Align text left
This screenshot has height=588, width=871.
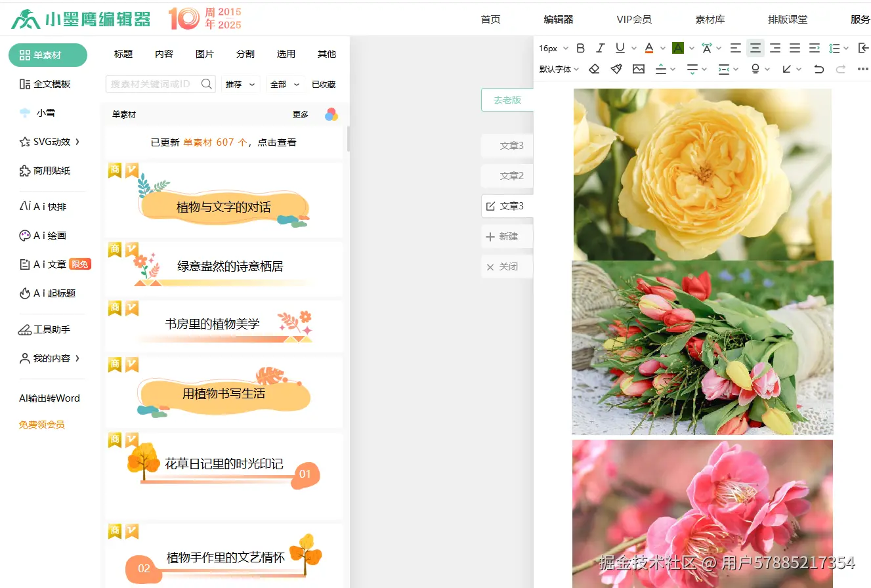(x=736, y=48)
